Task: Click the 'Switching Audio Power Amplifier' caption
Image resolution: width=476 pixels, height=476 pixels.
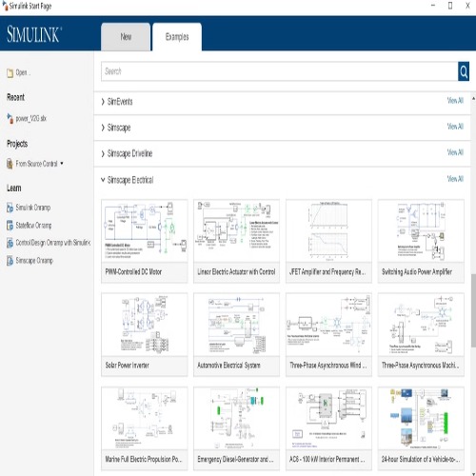Action: coord(417,272)
